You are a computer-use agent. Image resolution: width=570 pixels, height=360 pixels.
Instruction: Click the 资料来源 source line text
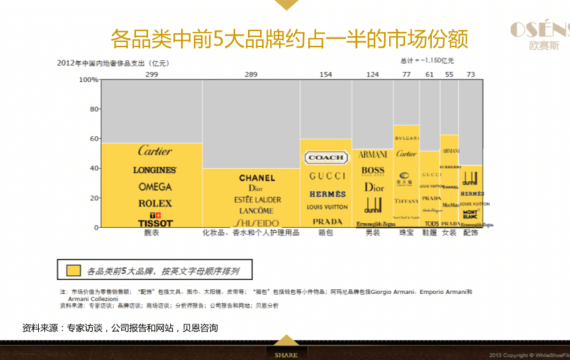[x=120, y=328]
